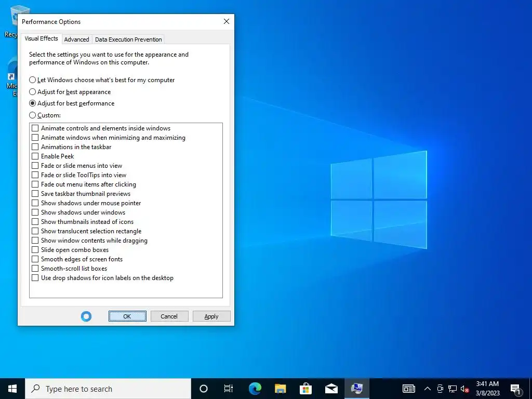Switch to the Advanced tab
Image resolution: width=532 pixels, height=399 pixels.
76,39
